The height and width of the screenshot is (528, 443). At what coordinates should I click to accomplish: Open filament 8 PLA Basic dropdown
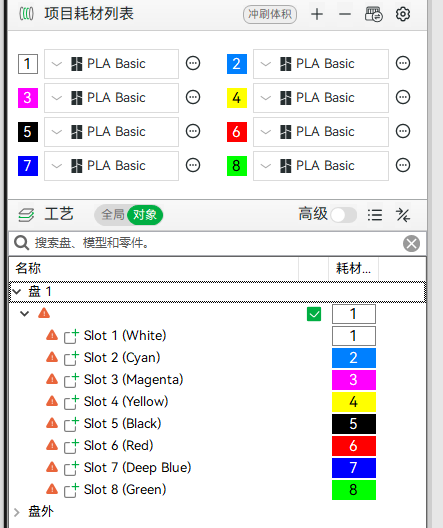point(321,166)
